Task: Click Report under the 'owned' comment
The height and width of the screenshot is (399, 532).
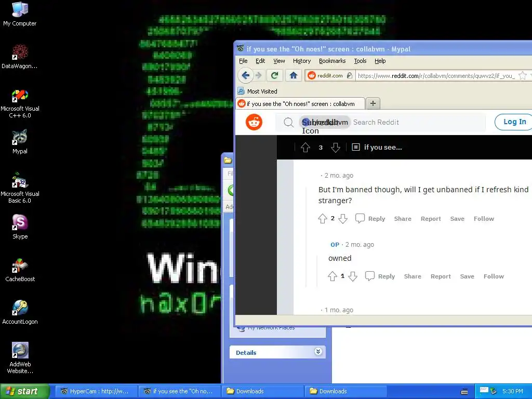Action: pos(441,276)
